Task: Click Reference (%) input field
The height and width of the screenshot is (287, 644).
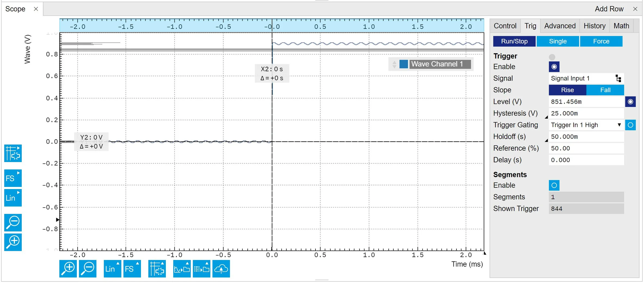Action: 586,149
